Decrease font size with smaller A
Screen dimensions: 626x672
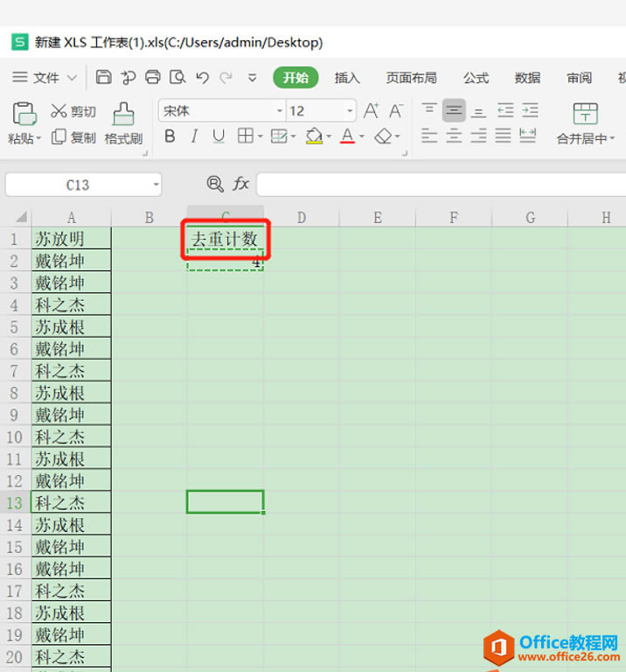(396, 110)
